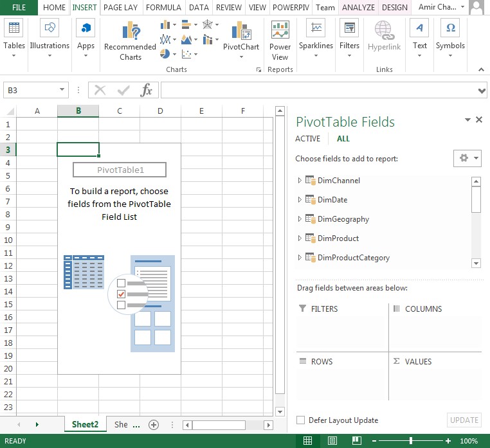The width and height of the screenshot is (490, 448).
Task: Adjust the zoom slider in status bar
Action: 411,441
